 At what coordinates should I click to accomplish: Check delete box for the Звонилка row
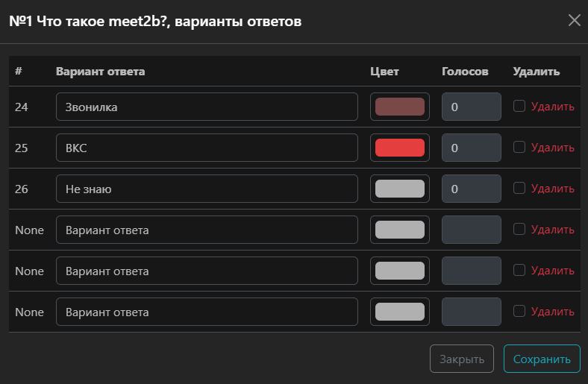[519, 107]
